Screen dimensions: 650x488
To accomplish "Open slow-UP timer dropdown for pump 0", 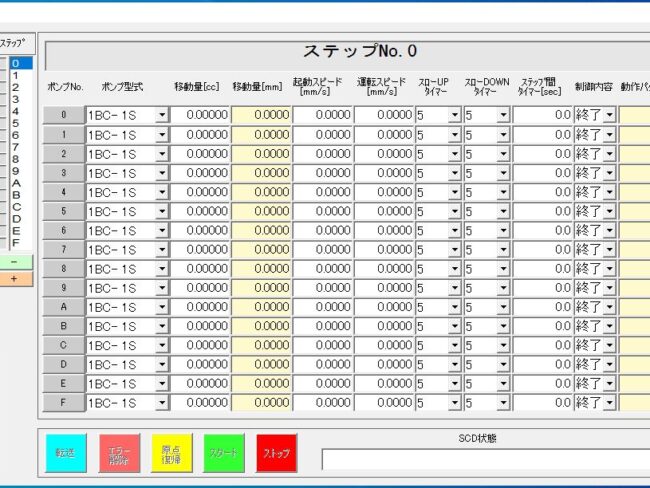I will click(454, 115).
